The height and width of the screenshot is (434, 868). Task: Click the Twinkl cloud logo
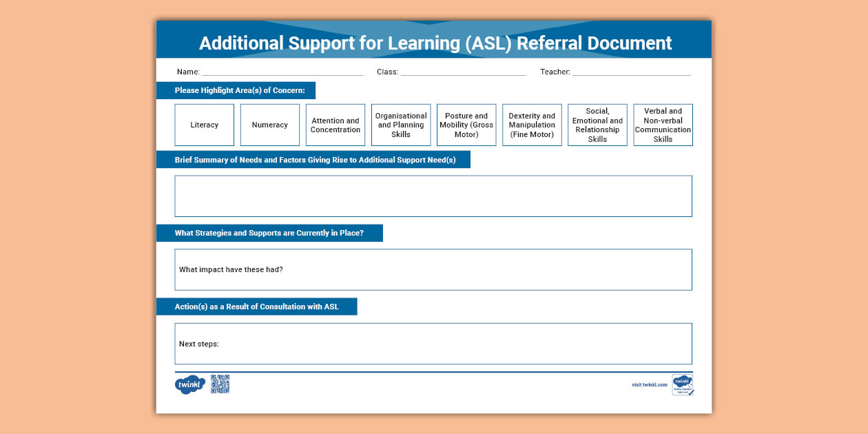point(189,384)
